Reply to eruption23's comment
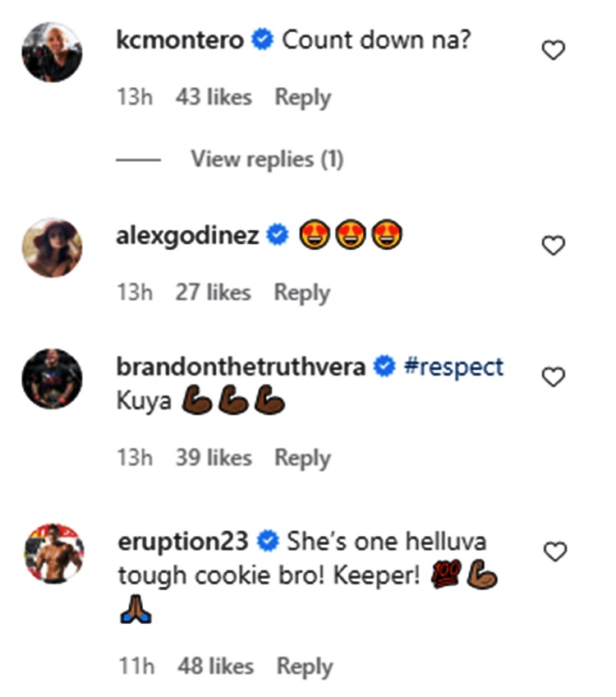The height and width of the screenshot is (697, 616). [x=304, y=667]
